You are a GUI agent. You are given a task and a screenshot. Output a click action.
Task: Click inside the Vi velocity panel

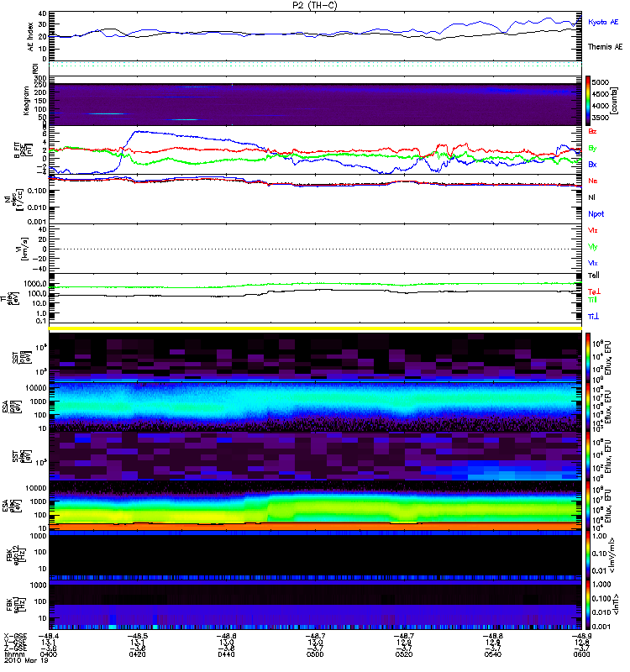tap(315, 249)
